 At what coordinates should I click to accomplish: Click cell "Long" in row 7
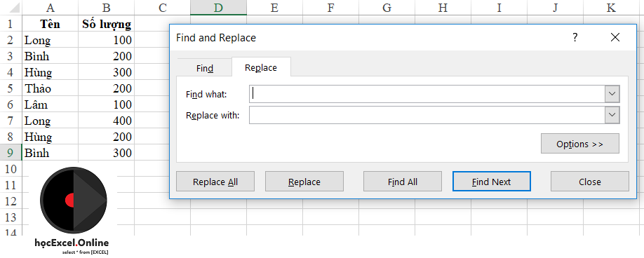pos(50,121)
